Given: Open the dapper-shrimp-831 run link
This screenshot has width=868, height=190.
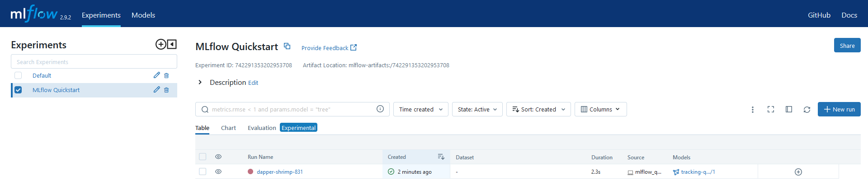Looking at the screenshot, I should point(280,172).
